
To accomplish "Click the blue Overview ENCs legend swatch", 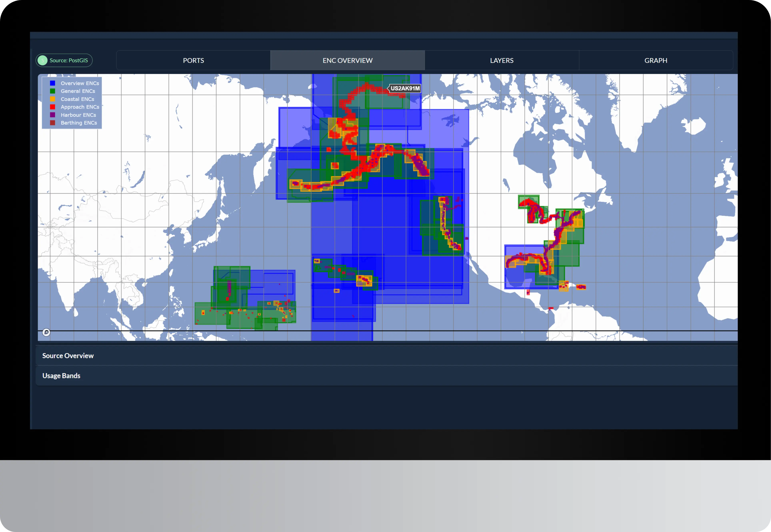I will 52,83.
